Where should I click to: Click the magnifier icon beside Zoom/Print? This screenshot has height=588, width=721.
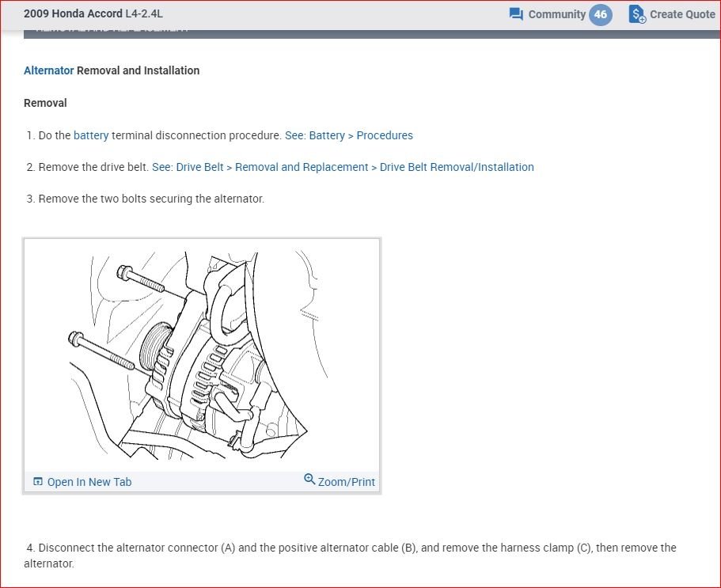tap(309, 480)
